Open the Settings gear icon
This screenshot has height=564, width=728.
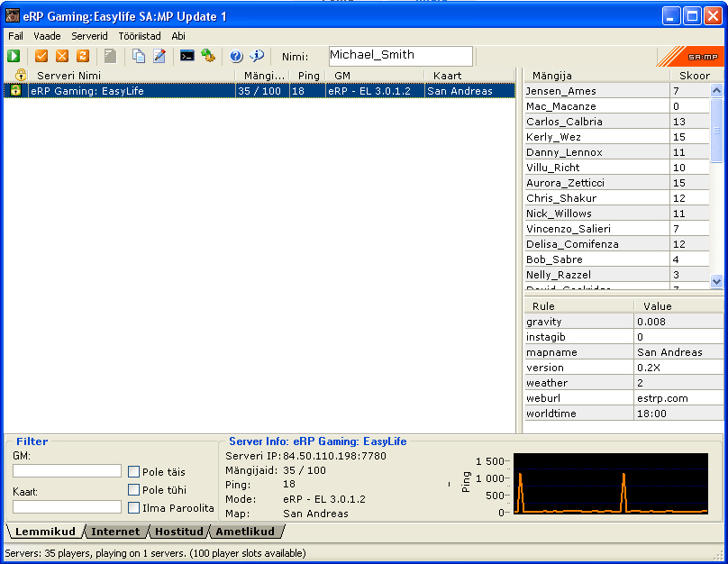[x=208, y=56]
